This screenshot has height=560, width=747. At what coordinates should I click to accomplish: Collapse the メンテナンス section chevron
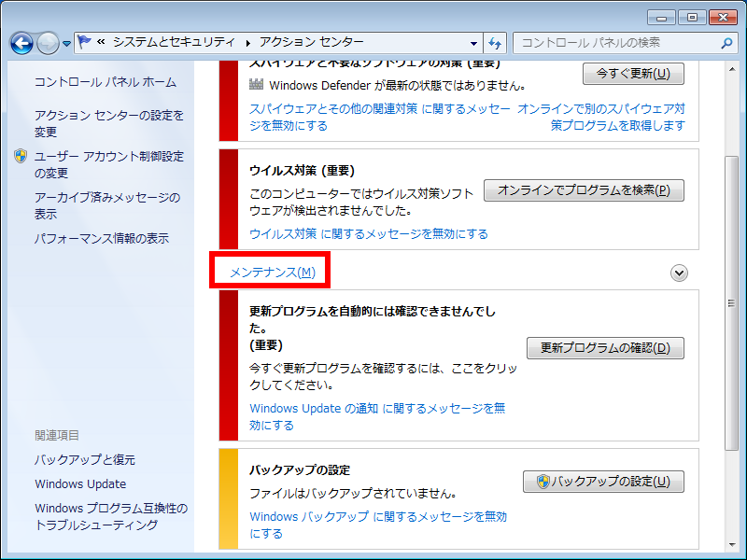pyautogui.click(x=680, y=273)
